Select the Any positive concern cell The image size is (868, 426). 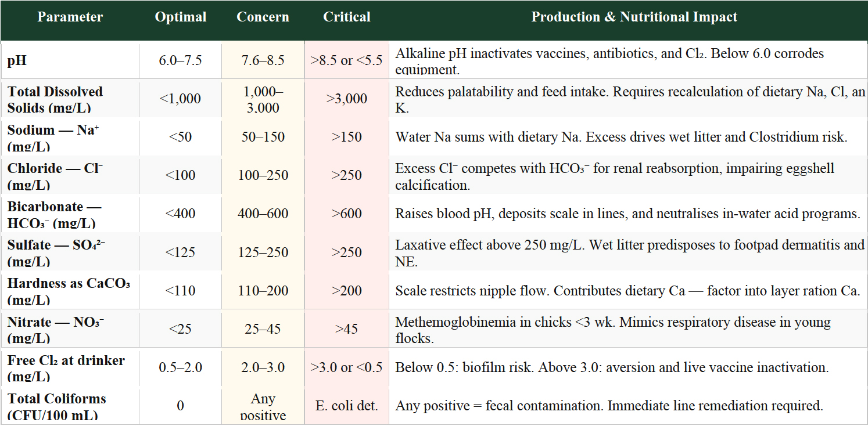(263, 406)
